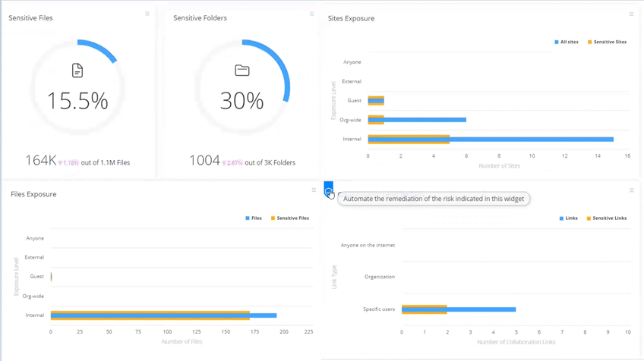Screen dimensions: 644x361
Task: Click the 30% sensitive folders progress ring
Action: pos(286,76)
